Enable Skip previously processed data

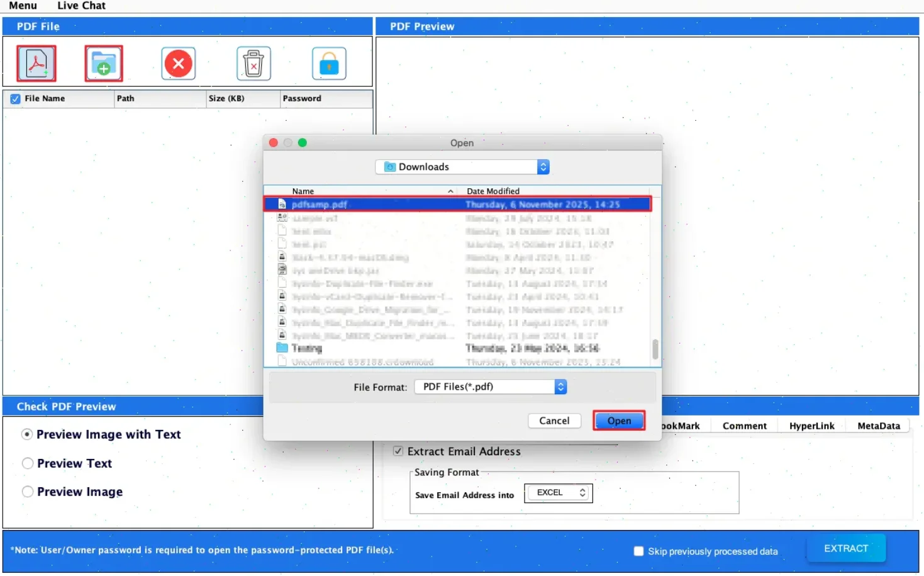pos(639,551)
